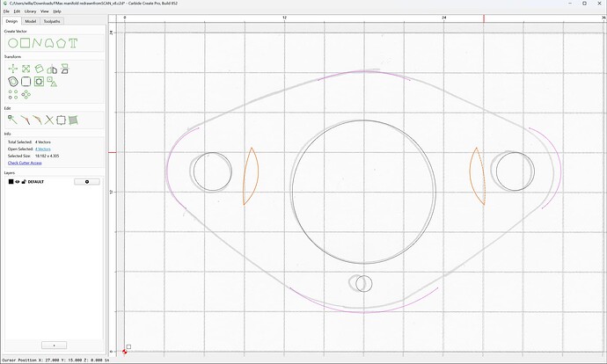Click the small bottom circle vector
Image resolution: width=607 pixels, height=364 pixels.
point(364,284)
